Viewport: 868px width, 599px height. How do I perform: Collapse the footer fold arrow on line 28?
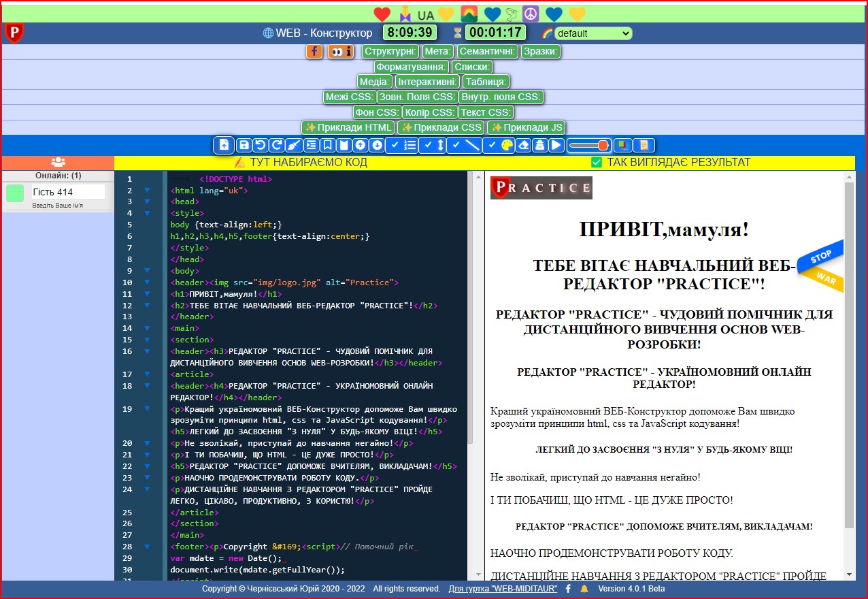coord(147,547)
